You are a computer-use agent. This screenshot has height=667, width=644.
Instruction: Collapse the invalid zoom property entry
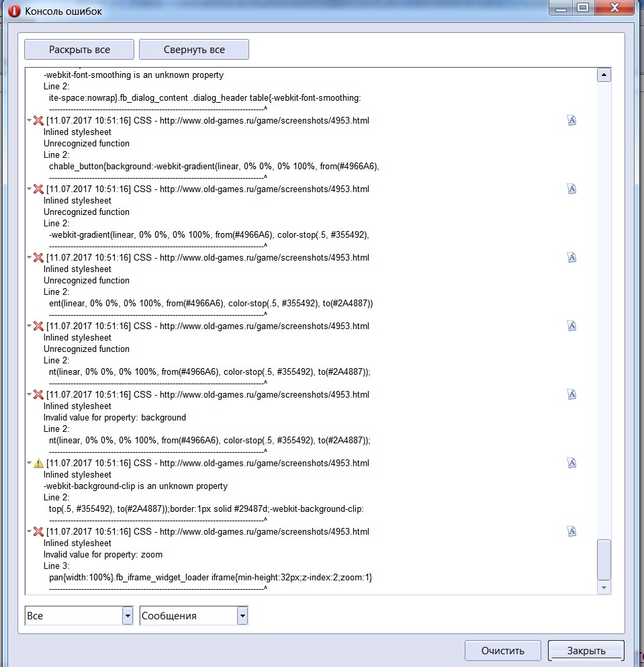(29, 531)
